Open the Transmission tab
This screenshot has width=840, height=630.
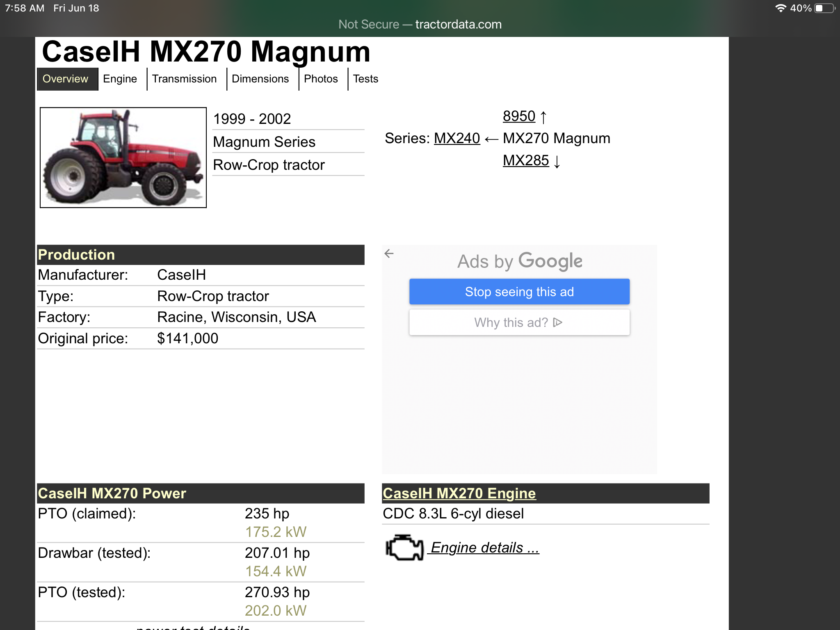tap(185, 79)
